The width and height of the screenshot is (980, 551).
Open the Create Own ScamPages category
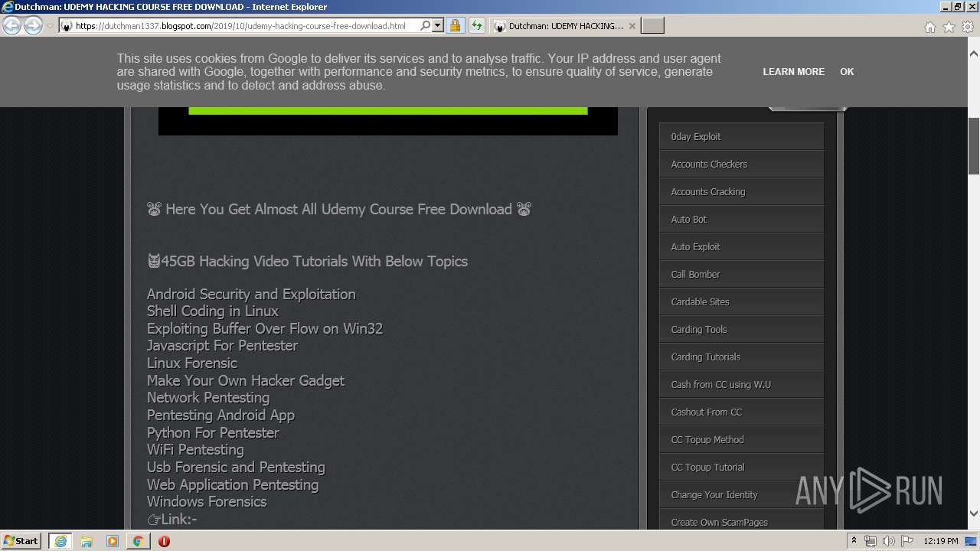coord(741,520)
